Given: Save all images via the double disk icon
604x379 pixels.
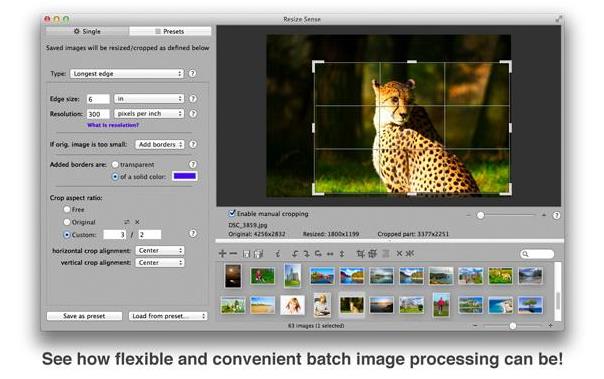Looking at the screenshot, I should pyautogui.click(x=258, y=254).
